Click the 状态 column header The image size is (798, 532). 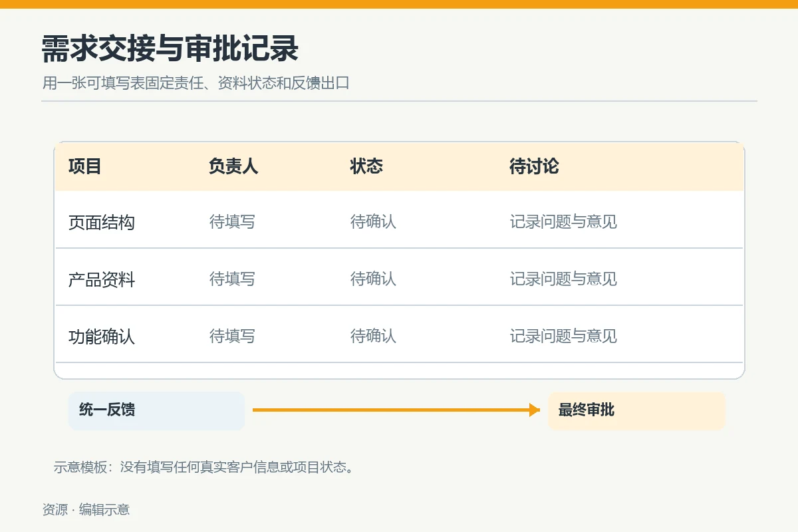366,166
